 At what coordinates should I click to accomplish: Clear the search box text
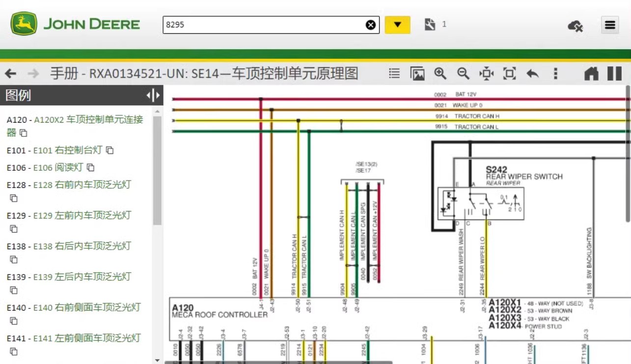point(371,25)
